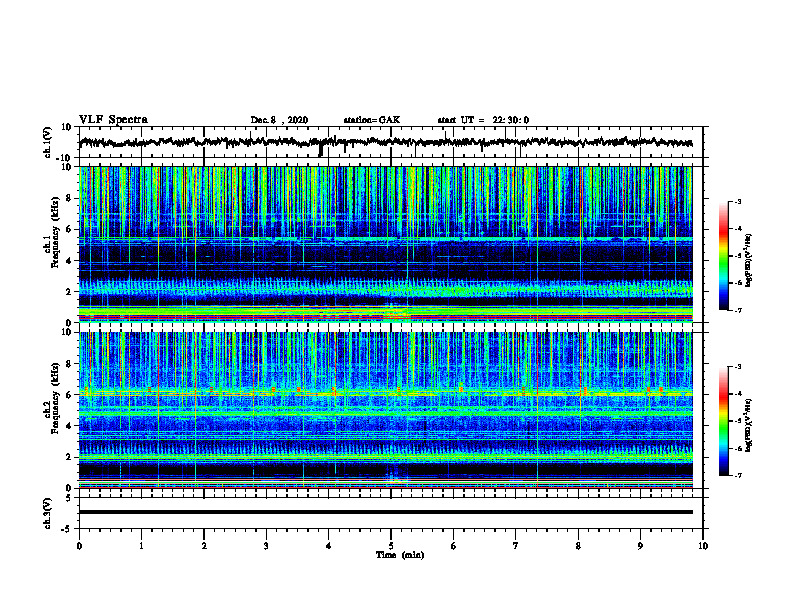Click time axis tick label "1"

tap(141, 546)
